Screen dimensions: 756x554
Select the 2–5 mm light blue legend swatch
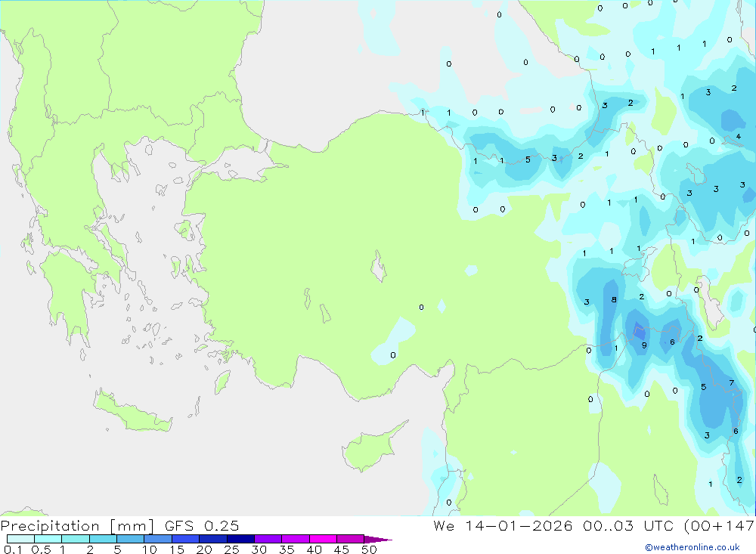pyautogui.click(x=103, y=539)
